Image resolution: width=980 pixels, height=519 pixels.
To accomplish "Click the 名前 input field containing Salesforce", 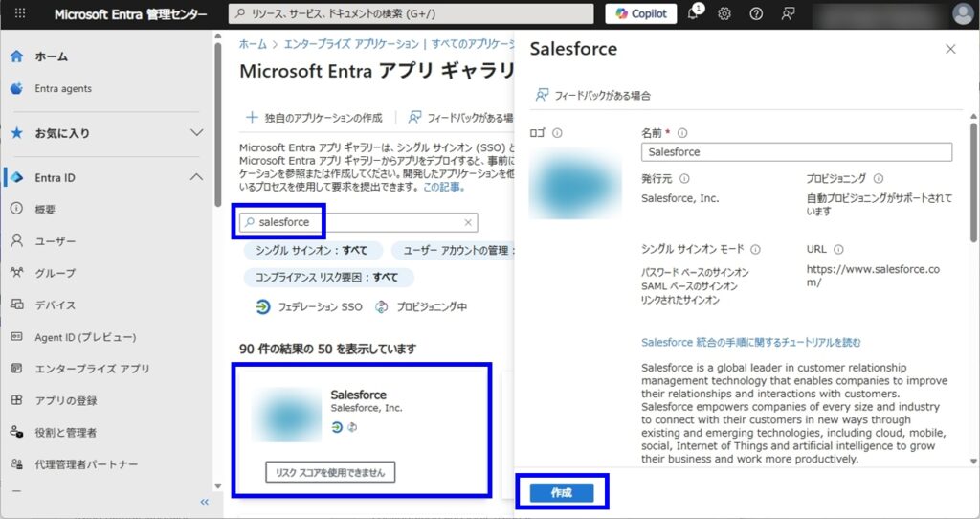I will pos(796,152).
